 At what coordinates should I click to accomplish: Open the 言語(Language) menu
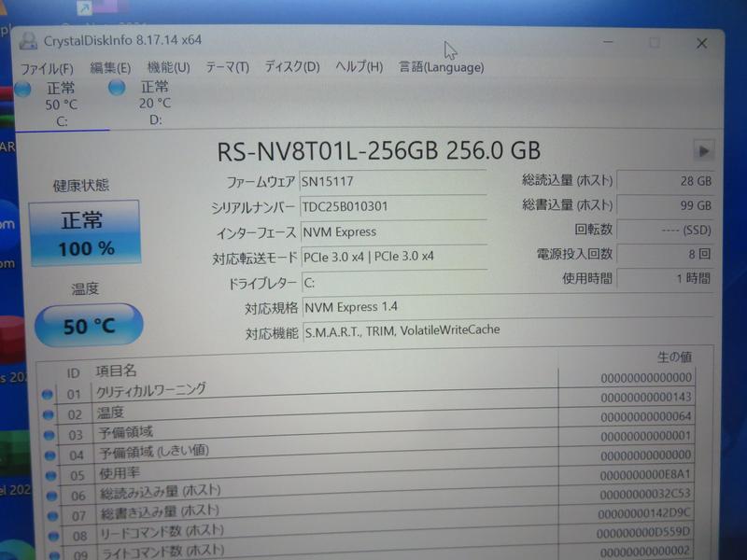441,67
